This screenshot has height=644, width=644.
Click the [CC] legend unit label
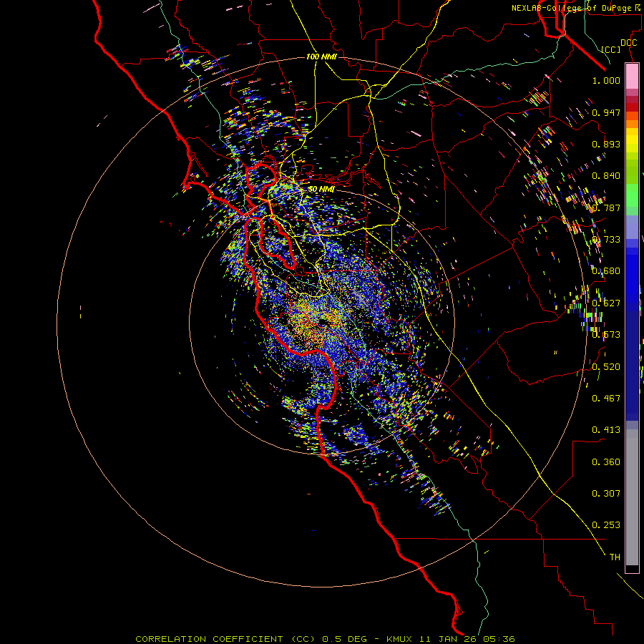tap(611, 49)
